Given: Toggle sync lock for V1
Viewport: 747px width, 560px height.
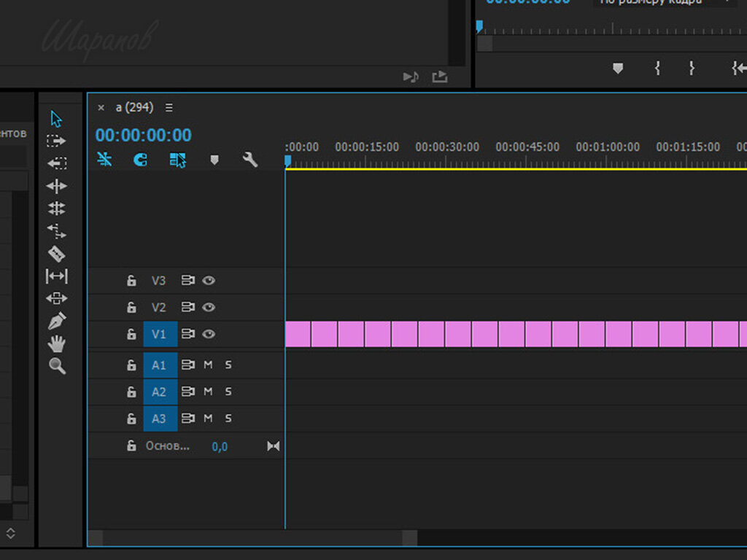Looking at the screenshot, I should (188, 334).
